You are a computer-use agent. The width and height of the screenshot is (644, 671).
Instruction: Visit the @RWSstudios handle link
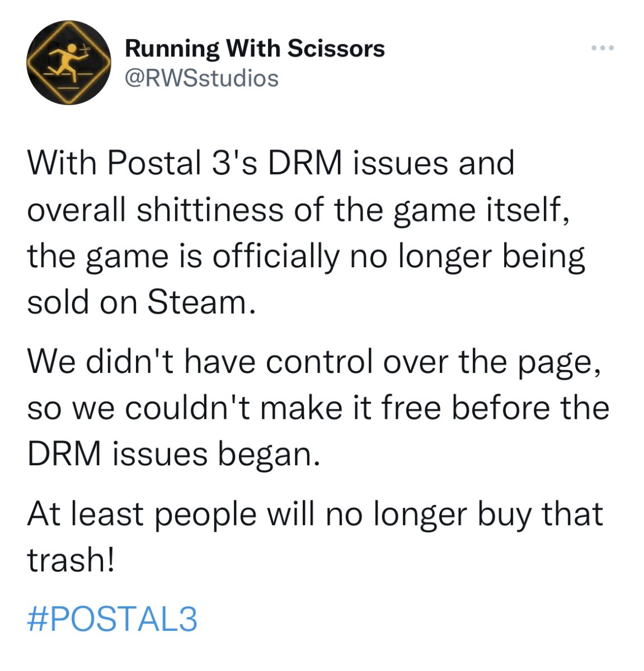tap(201, 78)
